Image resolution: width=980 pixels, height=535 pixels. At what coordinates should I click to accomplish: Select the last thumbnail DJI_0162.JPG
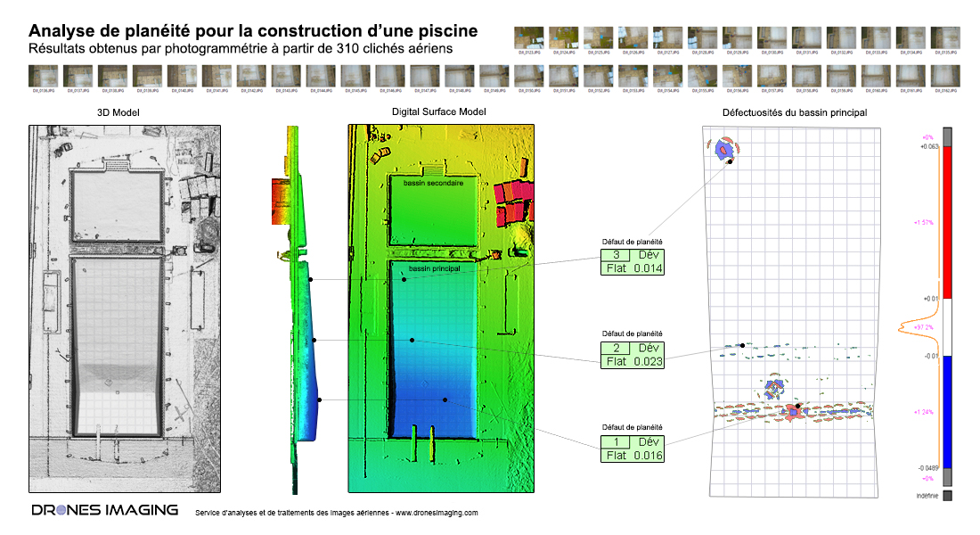[x=945, y=76]
